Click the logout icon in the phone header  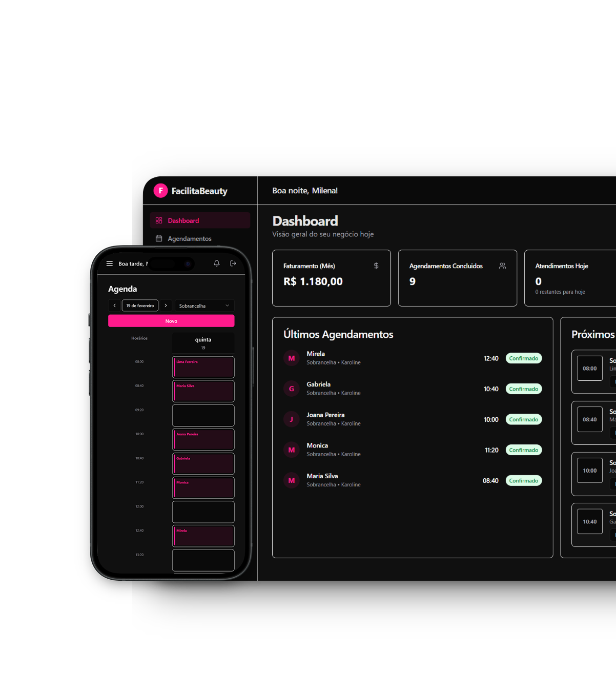click(233, 263)
